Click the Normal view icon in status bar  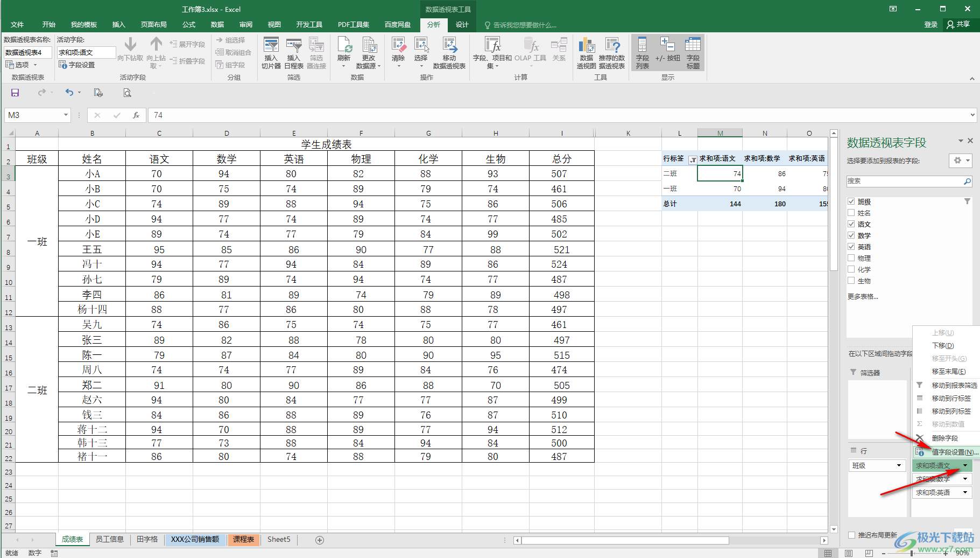click(x=828, y=553)
